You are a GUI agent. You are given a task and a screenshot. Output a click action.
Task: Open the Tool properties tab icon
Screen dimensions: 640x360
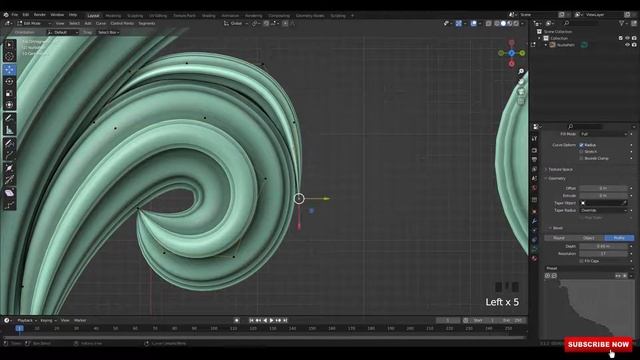(x=534, y=139)
